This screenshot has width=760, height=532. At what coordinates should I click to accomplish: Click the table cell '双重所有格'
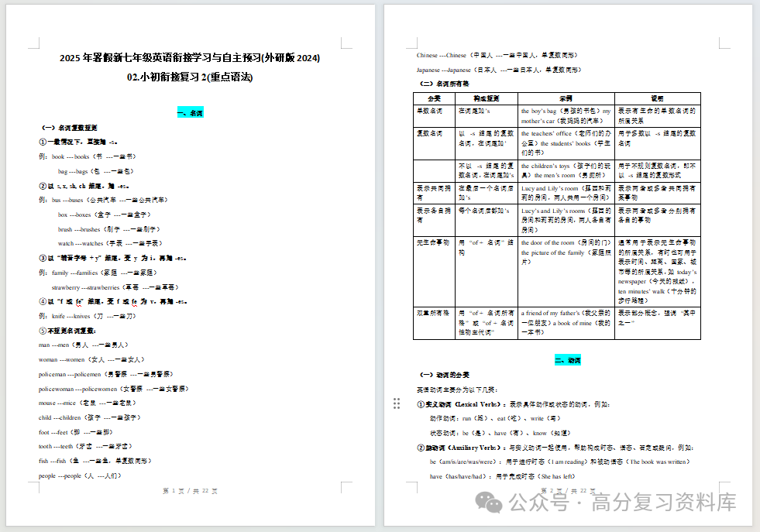(x=434, y=323)
